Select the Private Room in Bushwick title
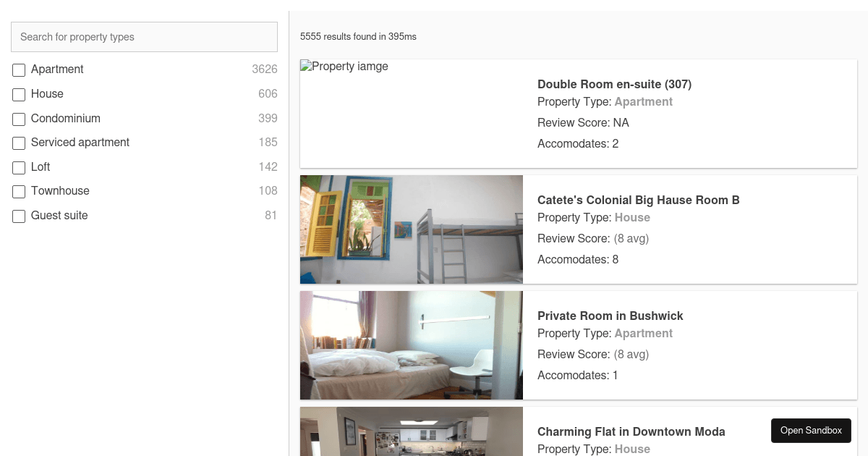The width and height of the screenshot is (868, 456). pos(610,316)
